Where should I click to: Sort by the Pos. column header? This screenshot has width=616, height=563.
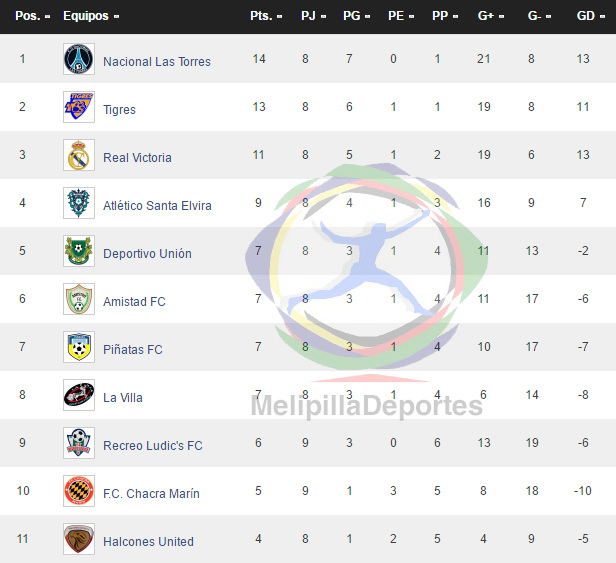coord(33,16)
